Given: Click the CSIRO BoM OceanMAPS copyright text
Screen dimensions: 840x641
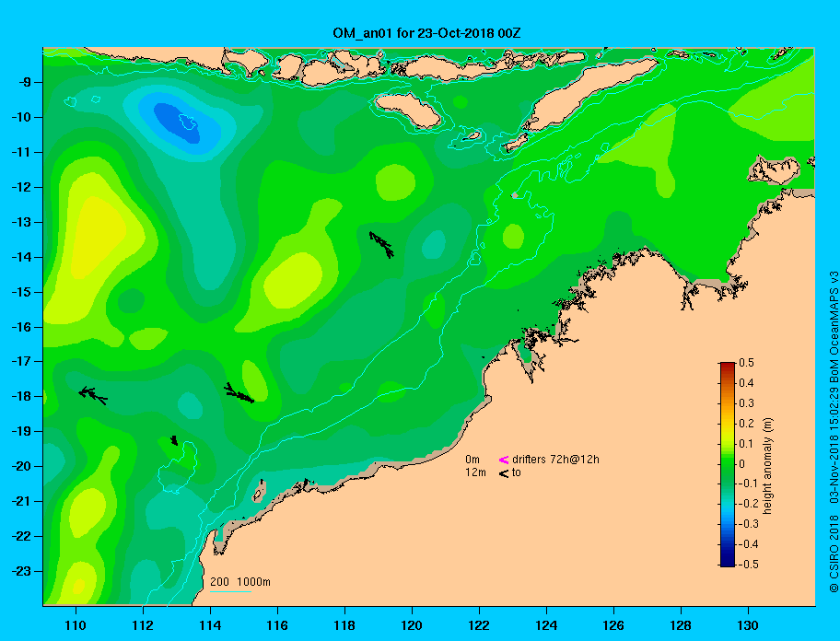Looking at the screenshot, I should click(x=834, y=432).
